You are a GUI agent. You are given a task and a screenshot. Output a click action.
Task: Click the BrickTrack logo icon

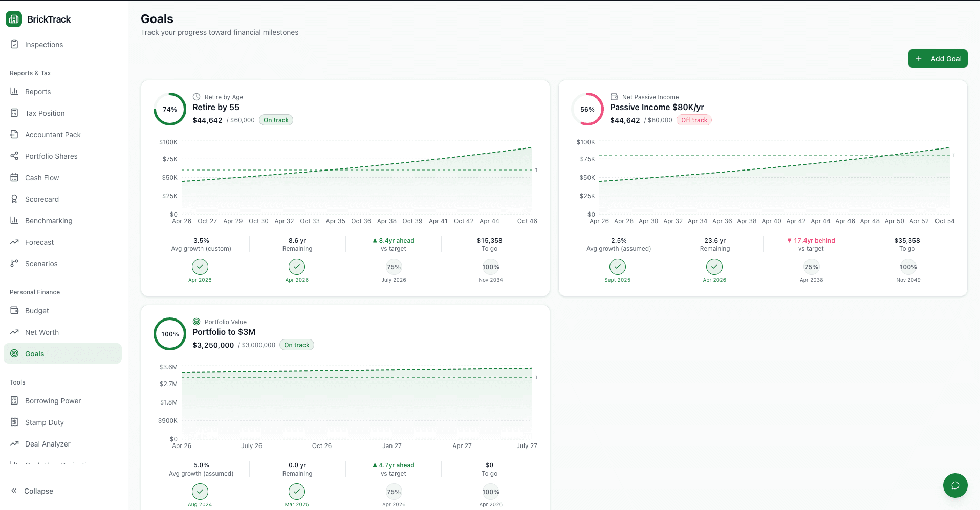pos(14,19)
